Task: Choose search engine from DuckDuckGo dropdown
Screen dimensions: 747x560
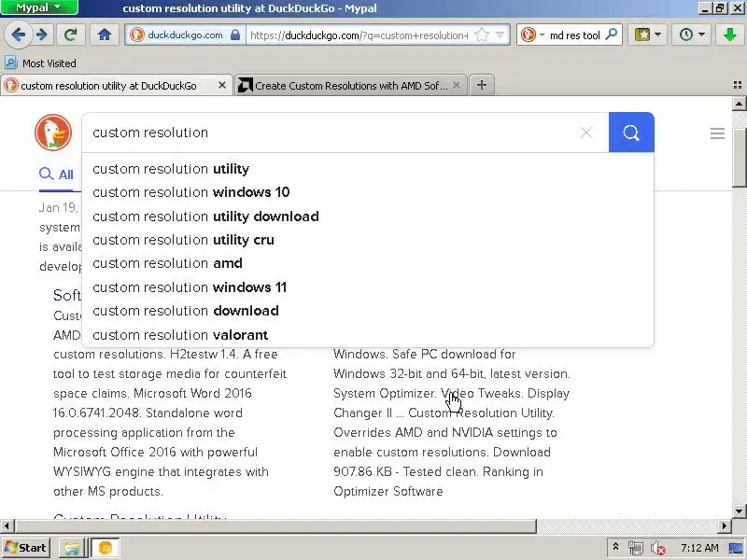Action: point(532,35)
